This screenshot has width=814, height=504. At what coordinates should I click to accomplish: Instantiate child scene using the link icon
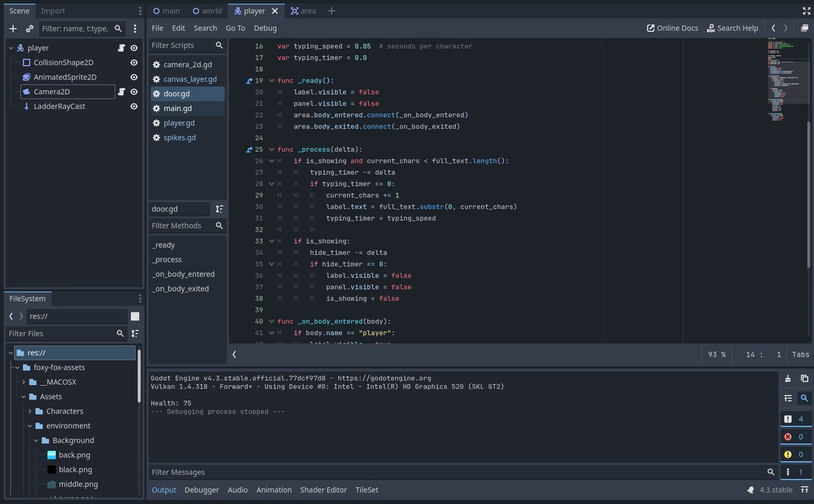[29, 28]
